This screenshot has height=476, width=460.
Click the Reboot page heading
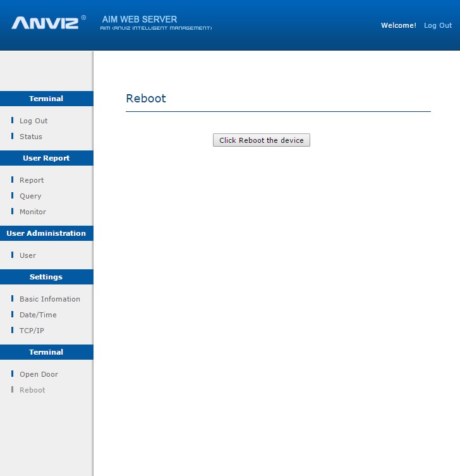146,99
